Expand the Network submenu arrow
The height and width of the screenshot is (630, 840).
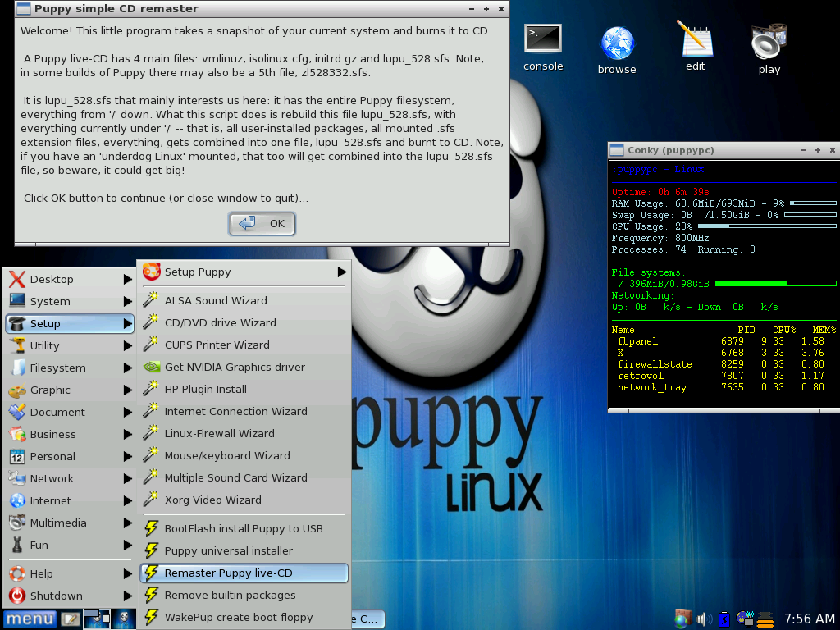(x=127, y=479)
